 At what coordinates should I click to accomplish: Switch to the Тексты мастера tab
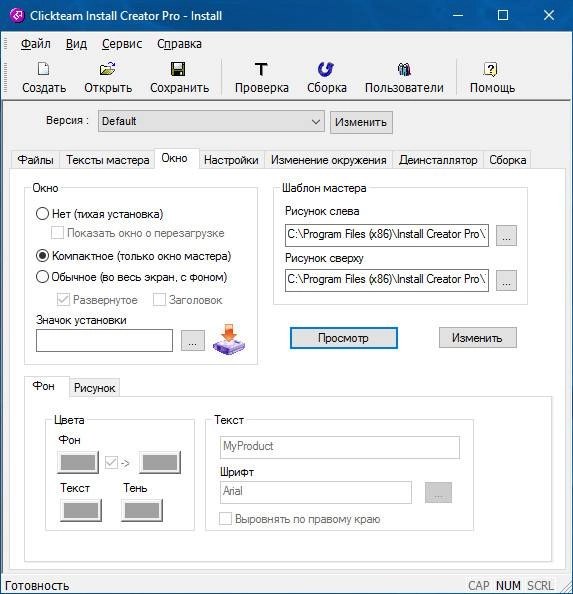pyautogui.click(x=108, y=160)
